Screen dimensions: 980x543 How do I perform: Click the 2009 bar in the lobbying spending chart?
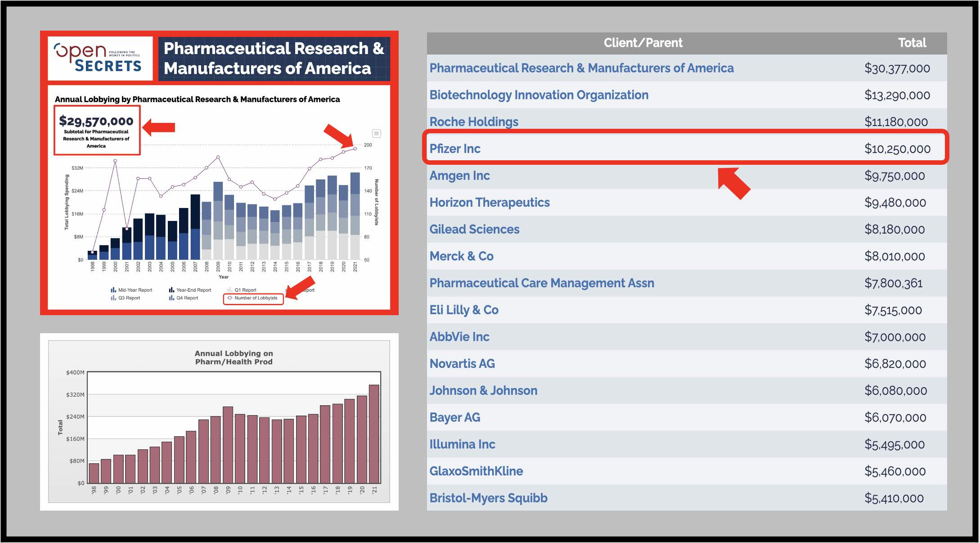coord(218,221)
